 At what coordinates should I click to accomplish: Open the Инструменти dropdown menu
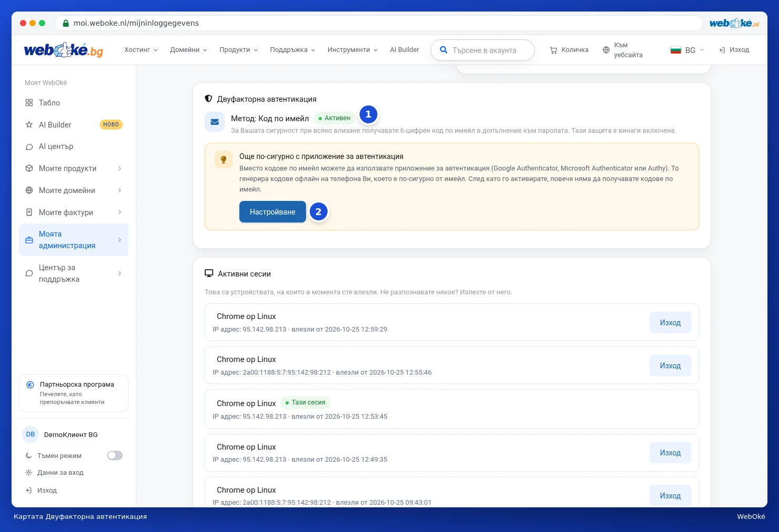tap(353, 50)
